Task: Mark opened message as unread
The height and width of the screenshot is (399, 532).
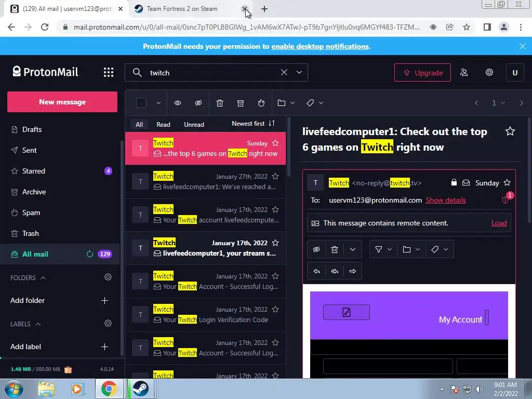Action: pos(316,250)
